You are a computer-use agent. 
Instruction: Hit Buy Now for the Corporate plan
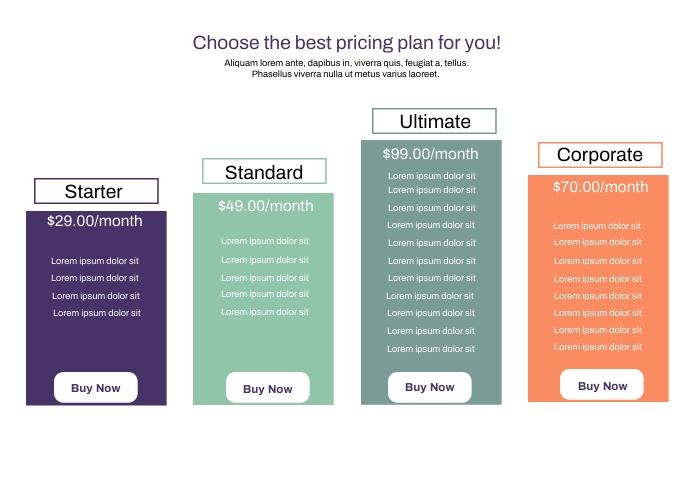point(602,385)
